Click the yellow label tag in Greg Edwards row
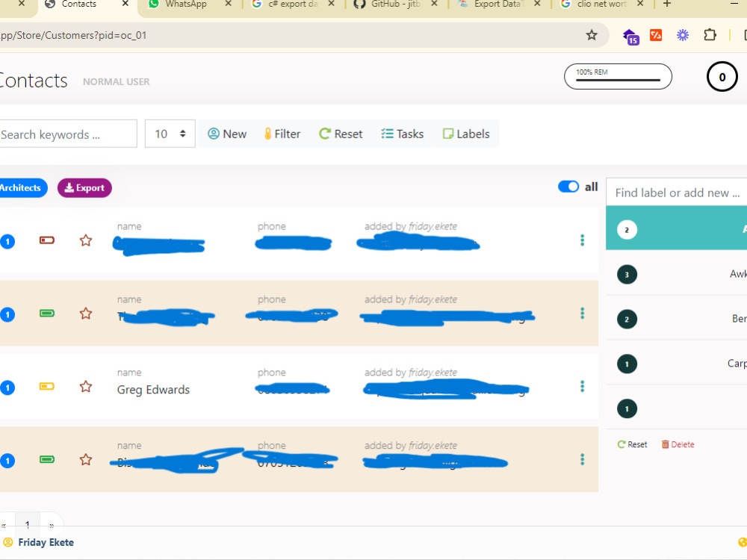 [x=46, y=386]
